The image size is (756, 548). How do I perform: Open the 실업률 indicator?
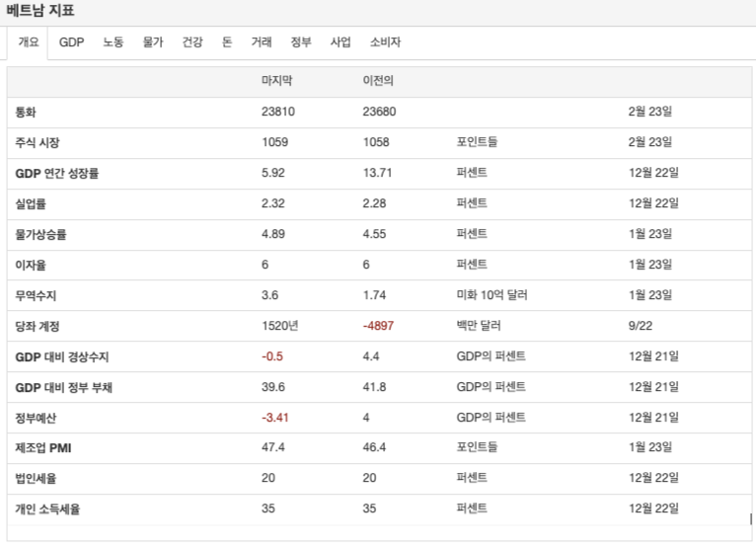point(31,204)
